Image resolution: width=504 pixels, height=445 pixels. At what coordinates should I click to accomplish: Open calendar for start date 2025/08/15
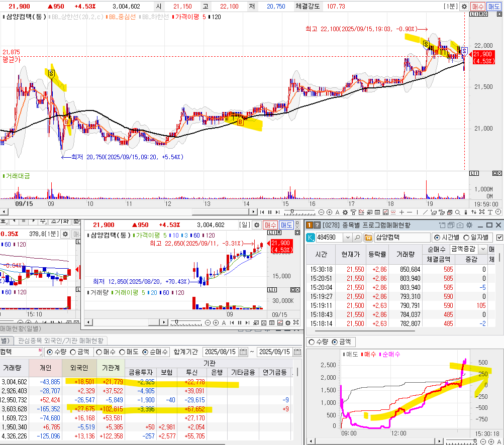(x=243, y=352)
